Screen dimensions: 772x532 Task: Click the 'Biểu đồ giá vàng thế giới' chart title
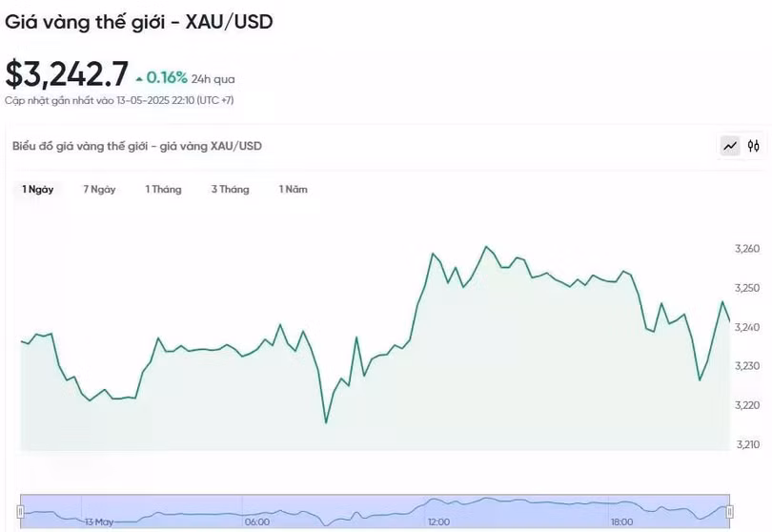(136, 146)
